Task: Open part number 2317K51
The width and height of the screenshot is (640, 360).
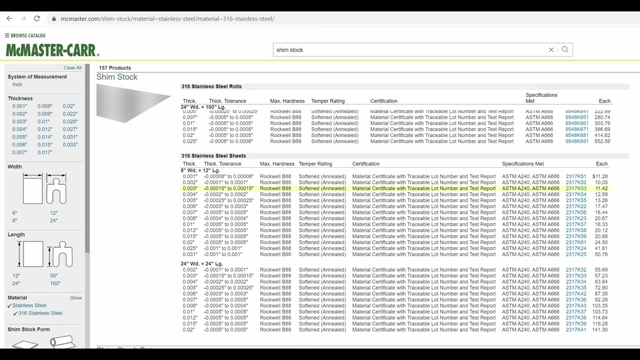Action: point(576,177)
